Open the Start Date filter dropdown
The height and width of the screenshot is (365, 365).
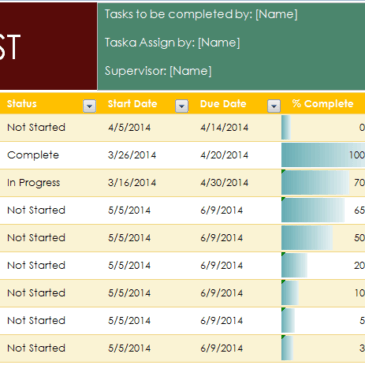(x=182, y=106)
